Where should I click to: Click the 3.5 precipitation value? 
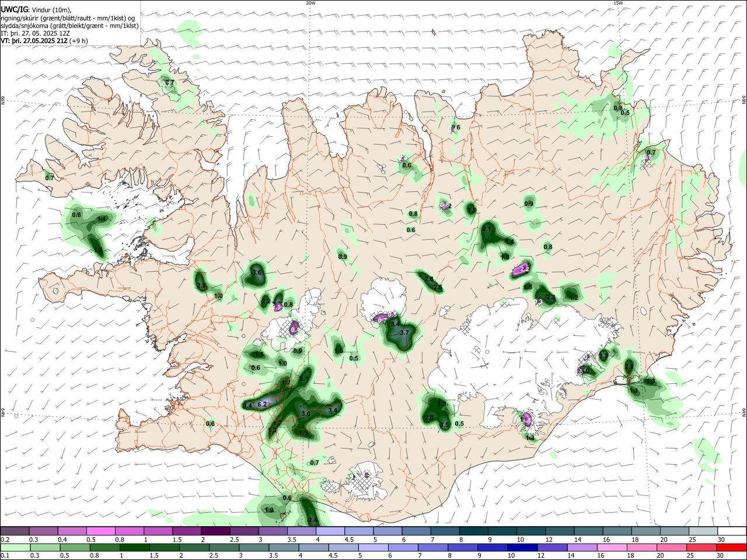[x=445, y=425]
